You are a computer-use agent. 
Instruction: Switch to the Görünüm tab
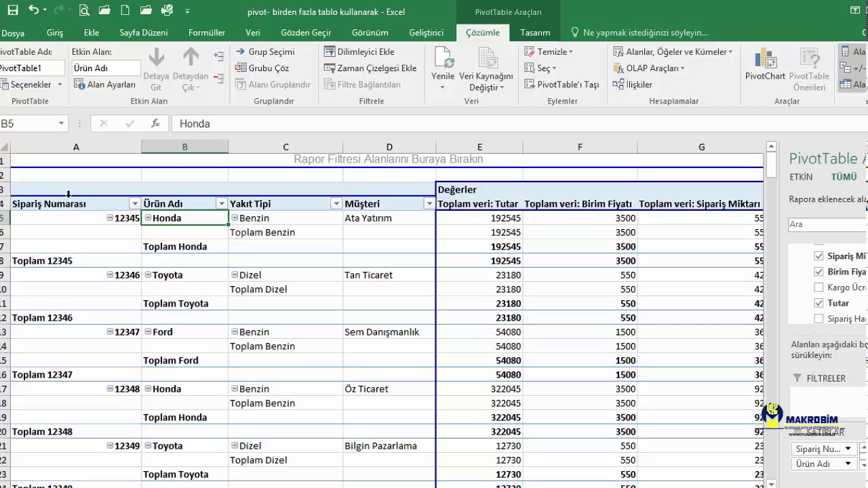tap(370, 33)
